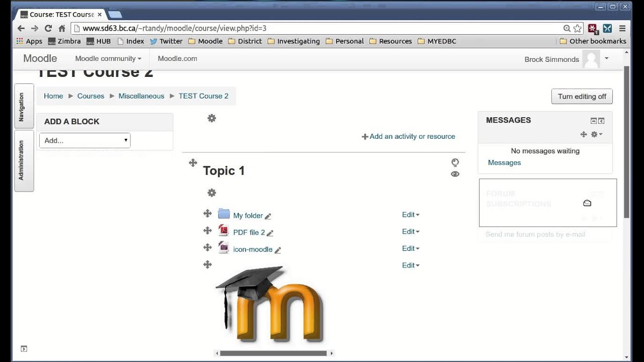Open the Twitter bookmark
Screen dimensions: 644x362
click(x=166, y=41)
